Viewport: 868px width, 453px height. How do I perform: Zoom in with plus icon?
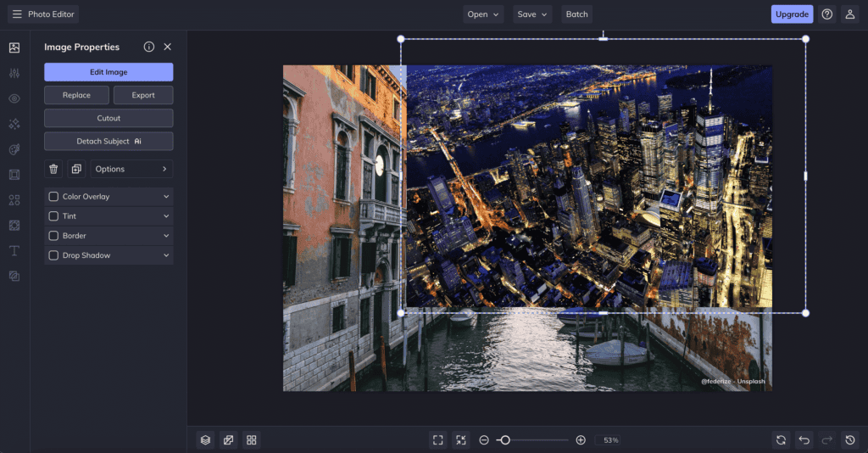581,440
